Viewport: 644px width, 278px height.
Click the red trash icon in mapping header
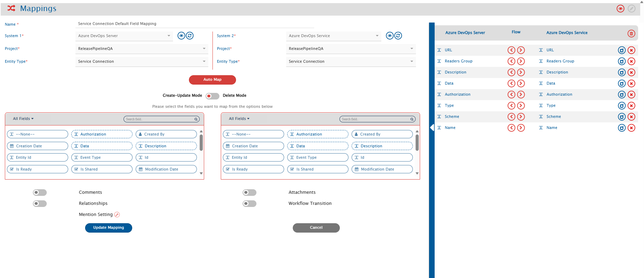pos(631,34)
